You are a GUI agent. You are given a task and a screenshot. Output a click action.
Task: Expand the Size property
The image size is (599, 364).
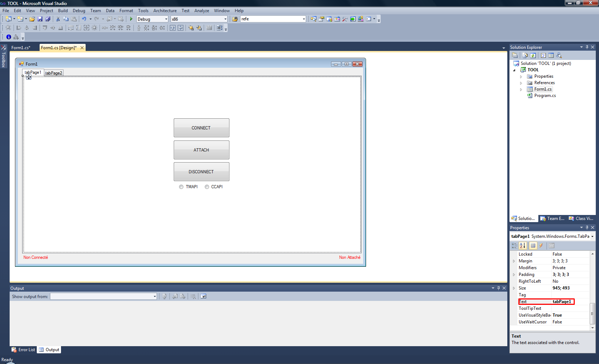514,288
